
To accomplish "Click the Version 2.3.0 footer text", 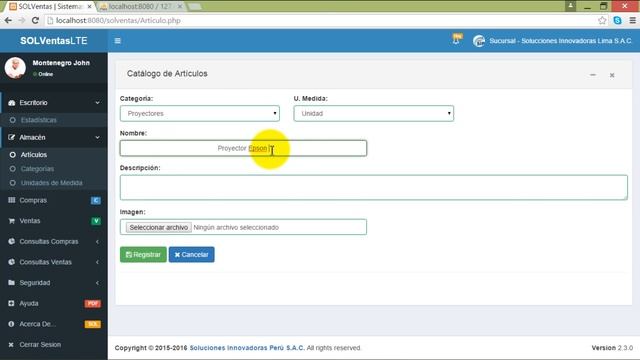I will coord(612,348).
